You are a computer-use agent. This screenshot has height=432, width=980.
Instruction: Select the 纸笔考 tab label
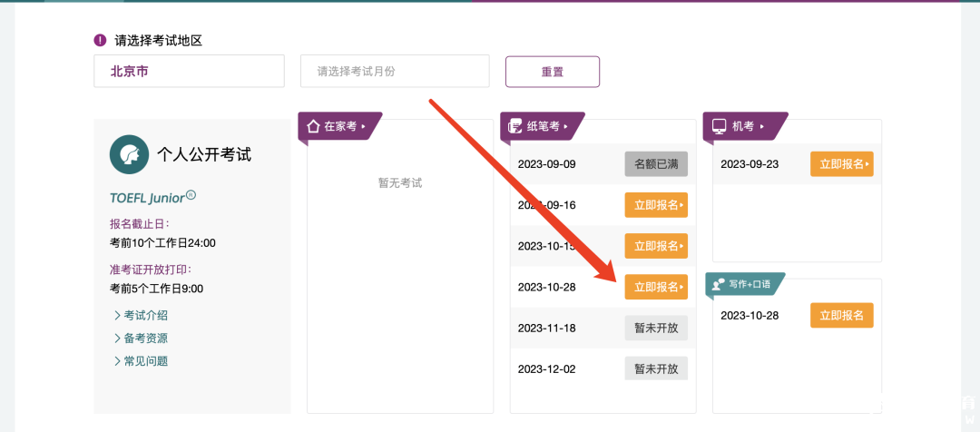tap(544, 126)
